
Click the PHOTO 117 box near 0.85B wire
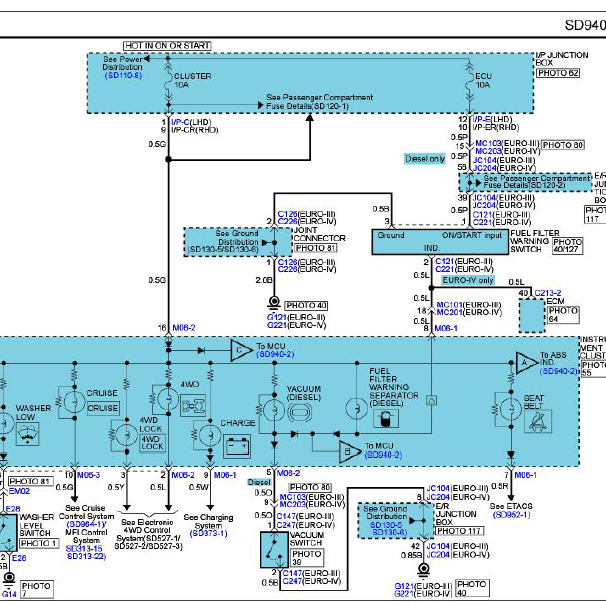[460, 531]
